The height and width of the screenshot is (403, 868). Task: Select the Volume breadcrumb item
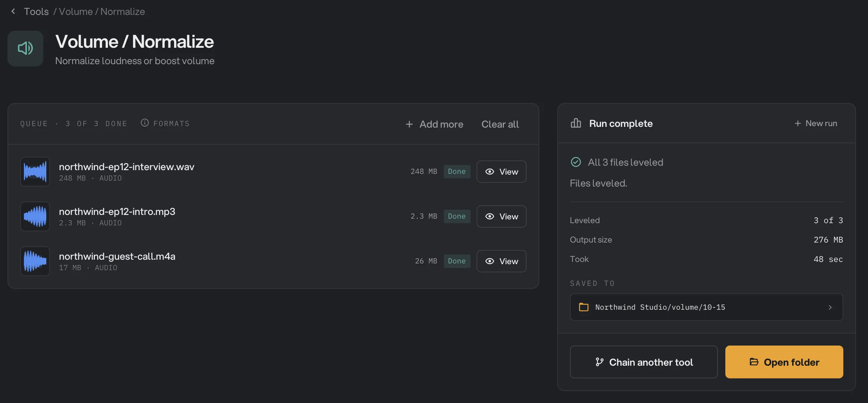[76, 12]
